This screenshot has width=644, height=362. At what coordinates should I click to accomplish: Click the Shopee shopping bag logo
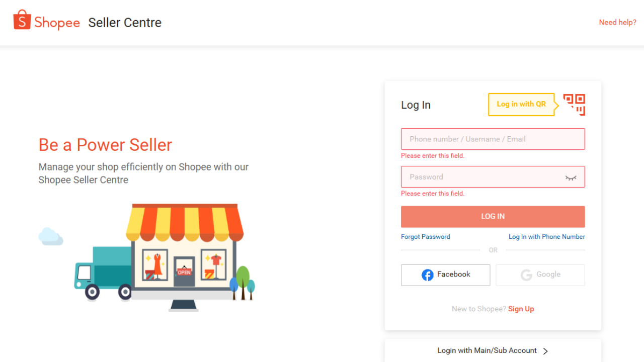click(22, 20)
